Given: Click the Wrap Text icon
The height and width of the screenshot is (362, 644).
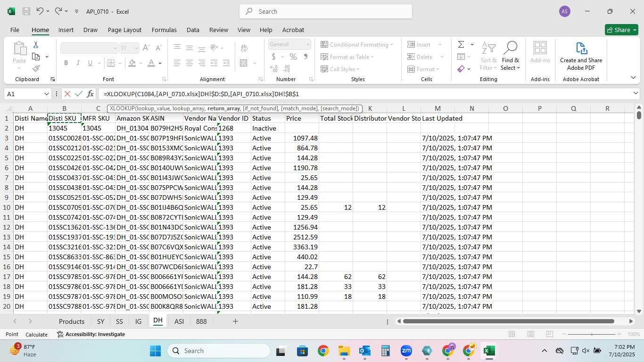Looking at the screenshot, I should [x=244, y=48].
